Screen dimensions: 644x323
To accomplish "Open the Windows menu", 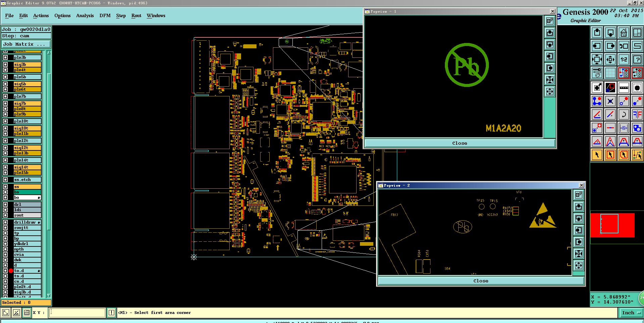I will coord(156,16).
